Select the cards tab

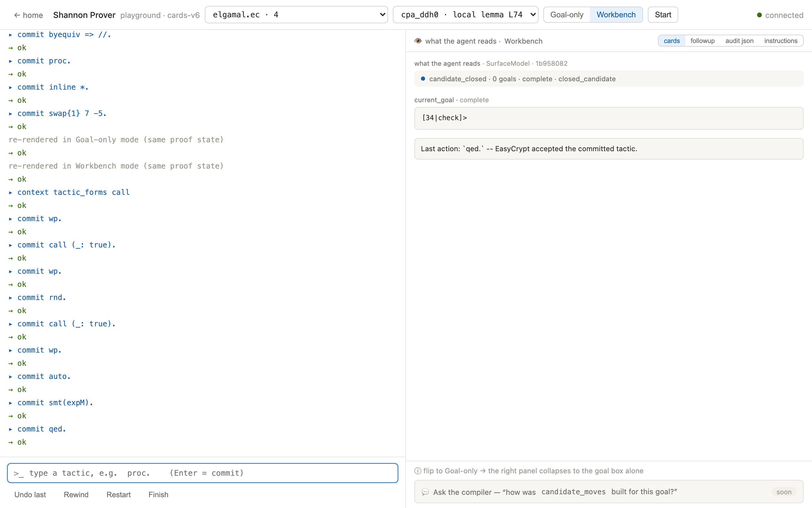671,41
